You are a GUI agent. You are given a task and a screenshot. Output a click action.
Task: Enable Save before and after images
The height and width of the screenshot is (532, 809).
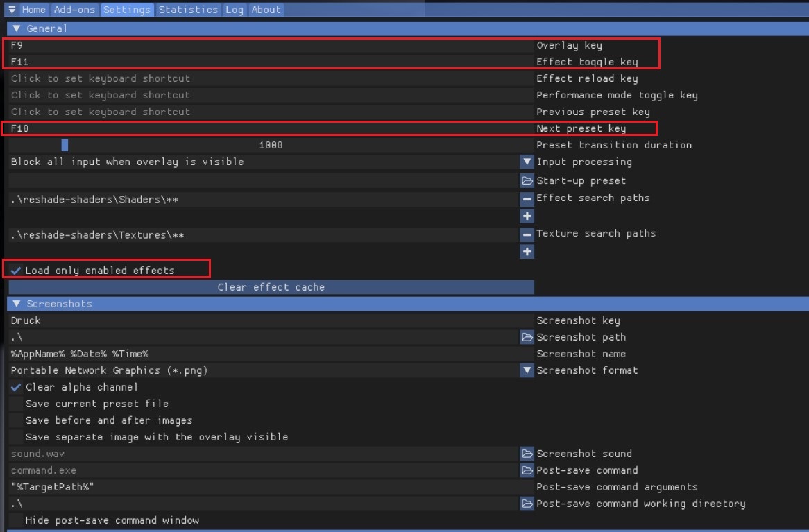point(17,420)
